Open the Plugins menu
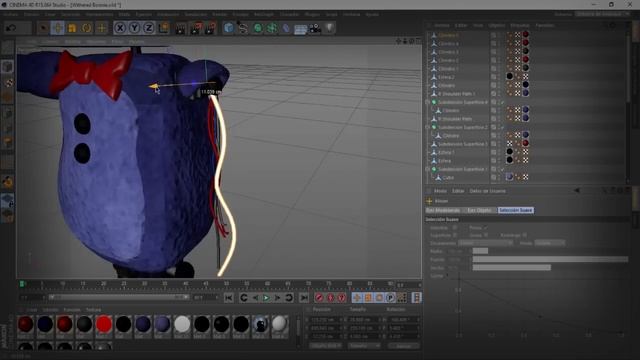 point(312,14)
